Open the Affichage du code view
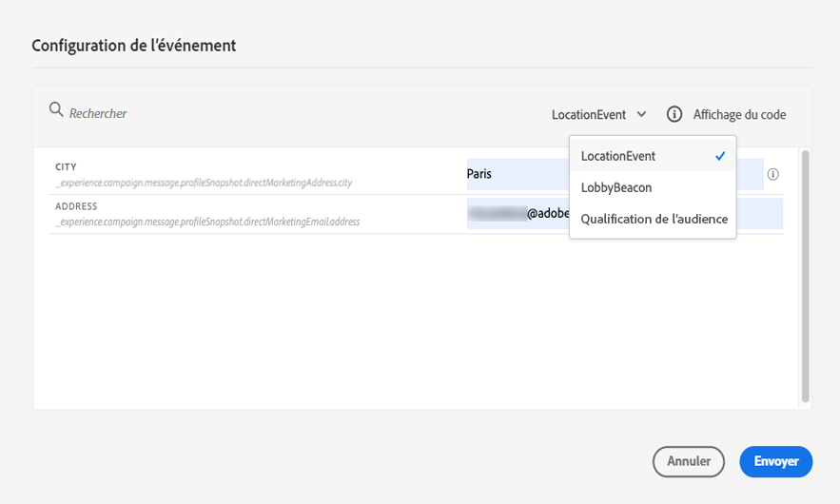 click(x=739, y=114)
